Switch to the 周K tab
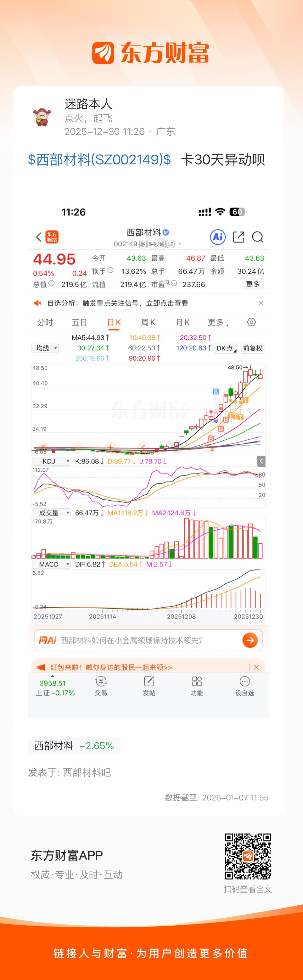Image resolution: width=303 pixels, height=980 pixels. click(x=148, y=323)
